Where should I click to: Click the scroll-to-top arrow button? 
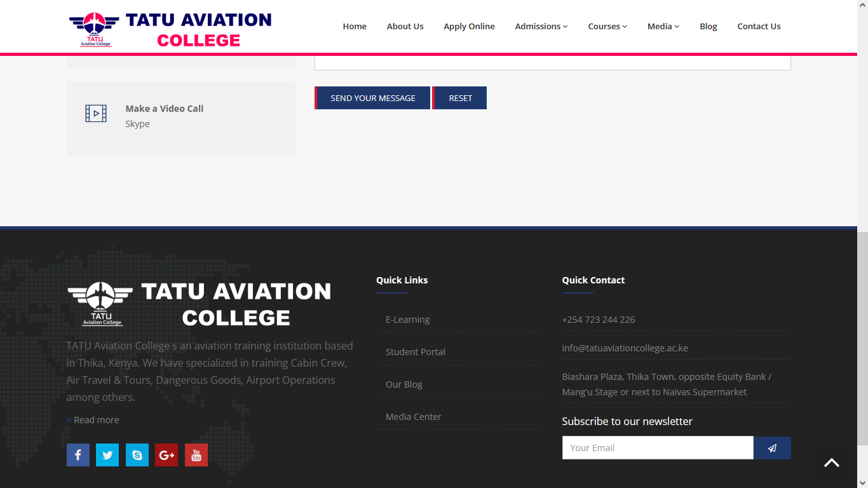(832, 463)
